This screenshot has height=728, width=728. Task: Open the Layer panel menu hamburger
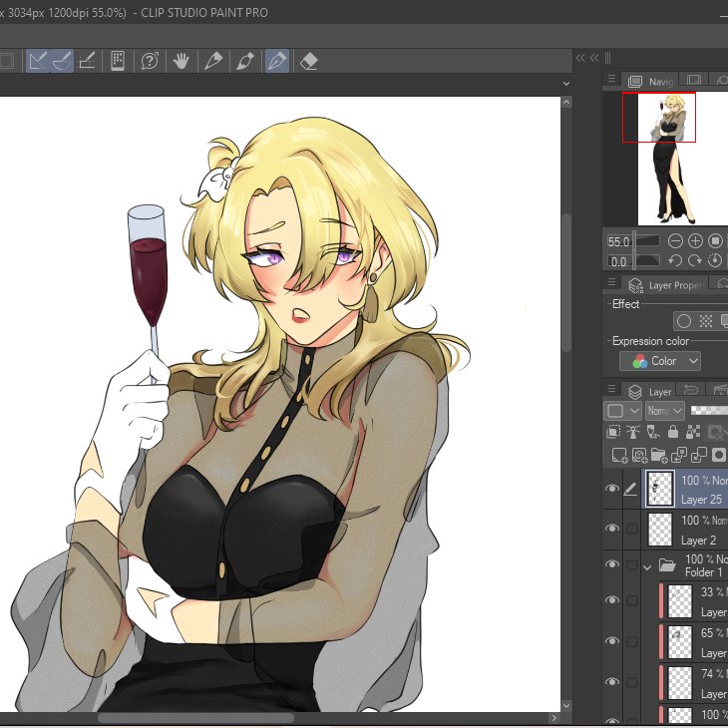coord(611,389)
